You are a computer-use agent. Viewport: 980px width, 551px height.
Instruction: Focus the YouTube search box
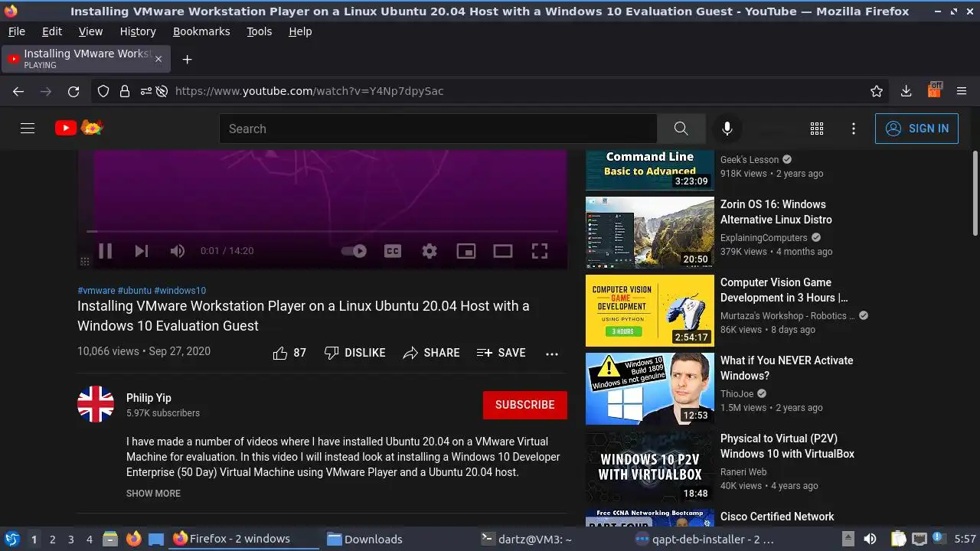point(438,129)
